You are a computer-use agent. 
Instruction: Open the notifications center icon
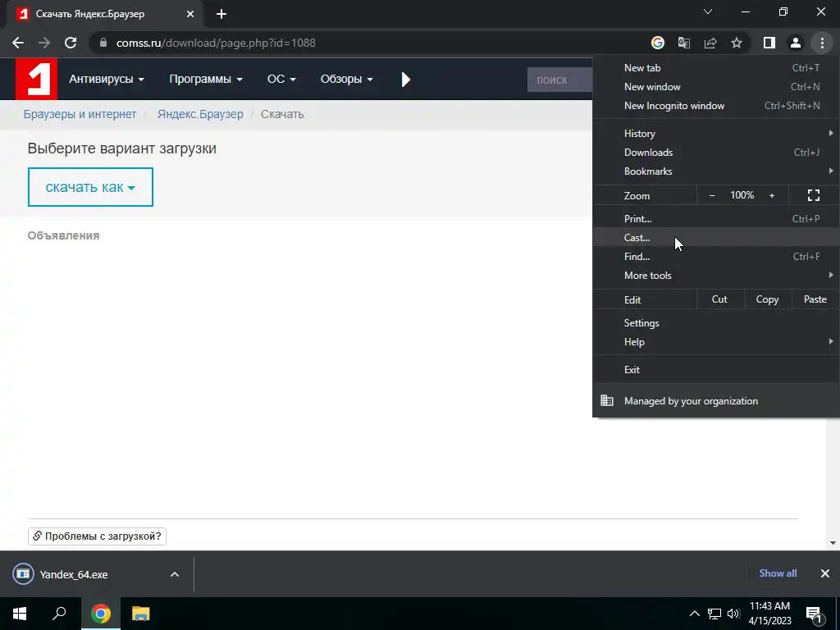(815, 614)
